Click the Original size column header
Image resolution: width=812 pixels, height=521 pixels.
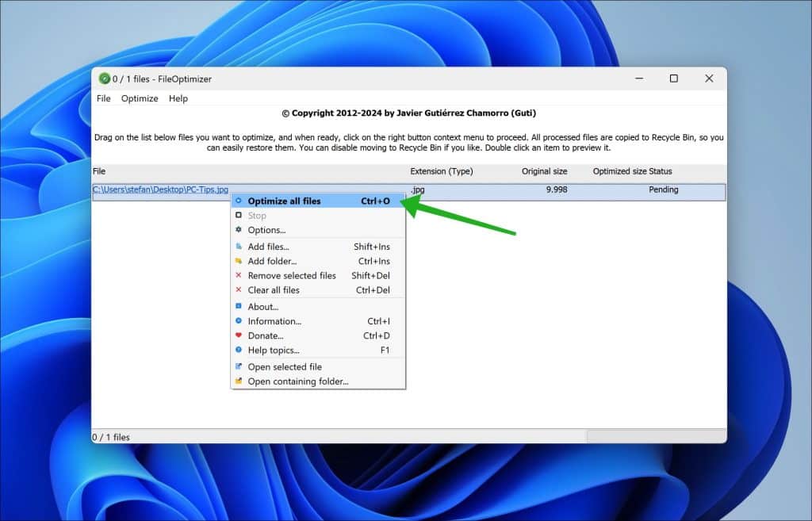tap(544, 171)
